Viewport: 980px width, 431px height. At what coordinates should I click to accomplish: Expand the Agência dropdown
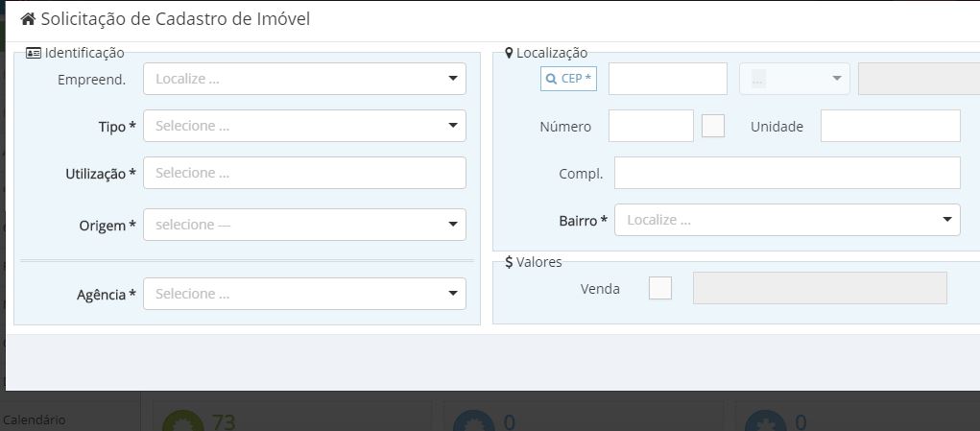click(x=304, y=294)
